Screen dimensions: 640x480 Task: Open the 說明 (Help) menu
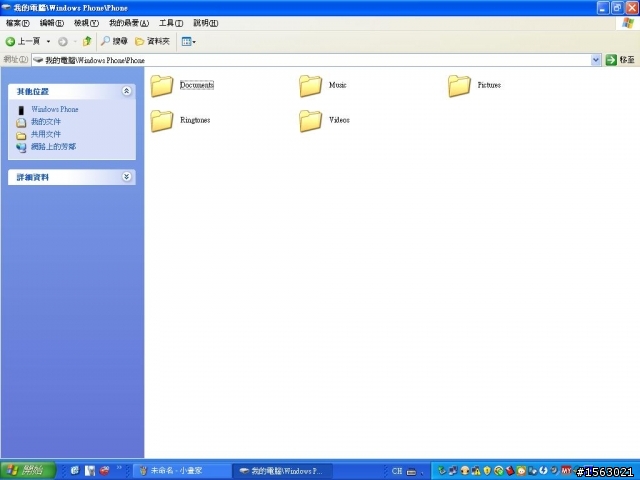[x=206, y=23]
